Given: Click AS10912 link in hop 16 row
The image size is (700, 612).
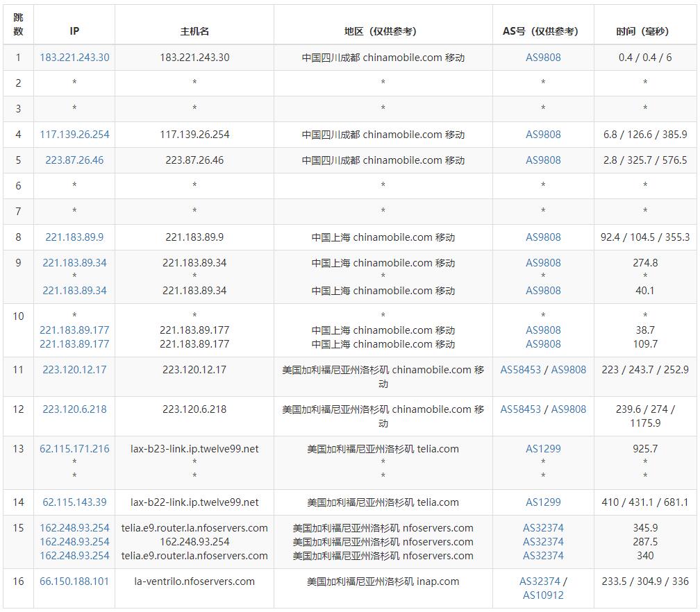Looking at the screenshot, I should coord(543,595).
